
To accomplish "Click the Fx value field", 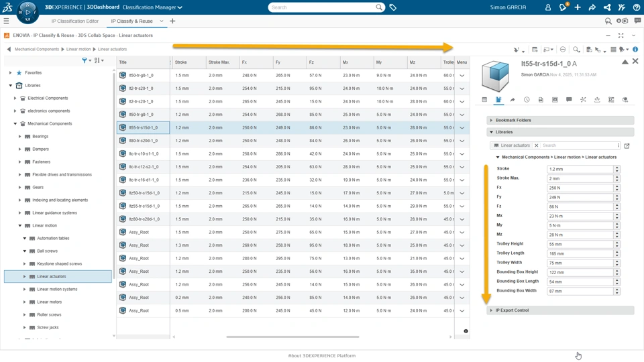I will tap(580, 188).
